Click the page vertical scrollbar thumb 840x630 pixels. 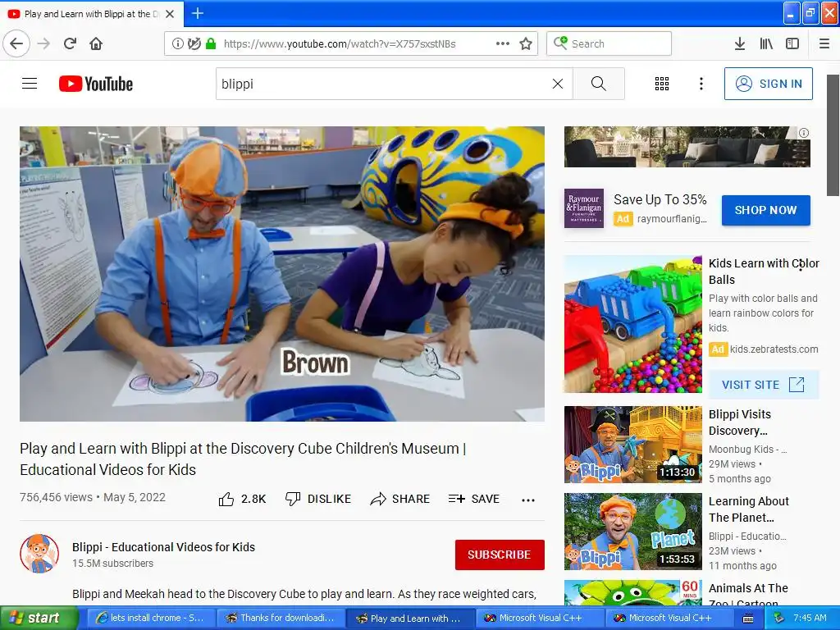833,135
